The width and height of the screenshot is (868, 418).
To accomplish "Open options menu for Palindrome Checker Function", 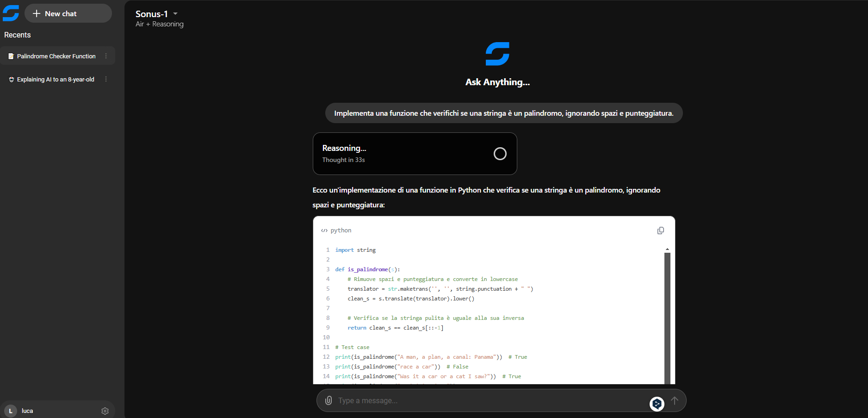I will [106, 56].
